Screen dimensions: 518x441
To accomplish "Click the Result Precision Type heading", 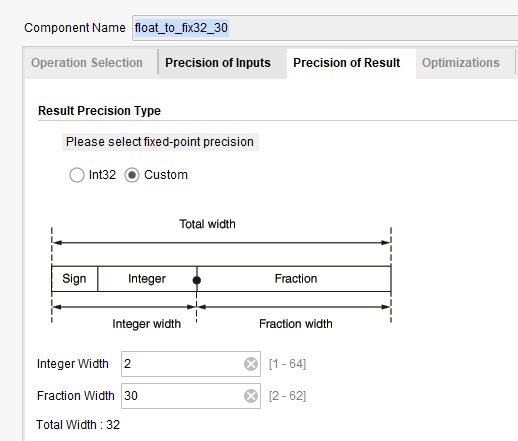I will tap(99, 111).
